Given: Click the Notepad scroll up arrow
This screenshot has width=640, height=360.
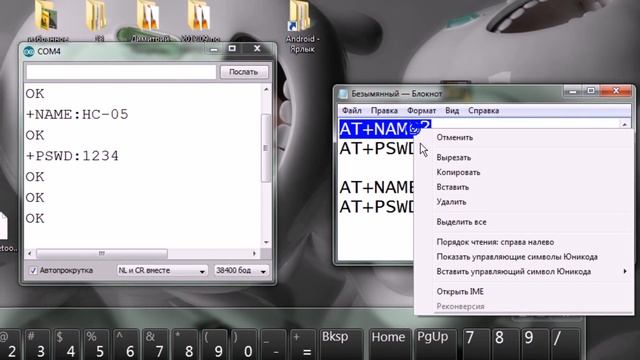Looking at the screenshot, I should (624, 124).
